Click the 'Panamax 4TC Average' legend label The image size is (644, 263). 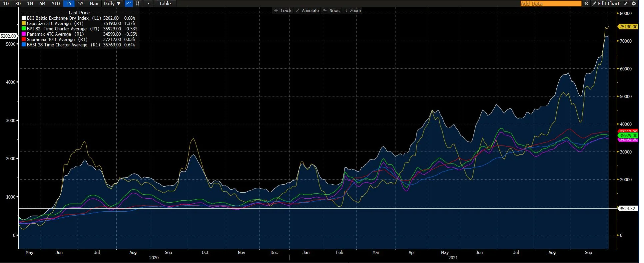point(49,34)
